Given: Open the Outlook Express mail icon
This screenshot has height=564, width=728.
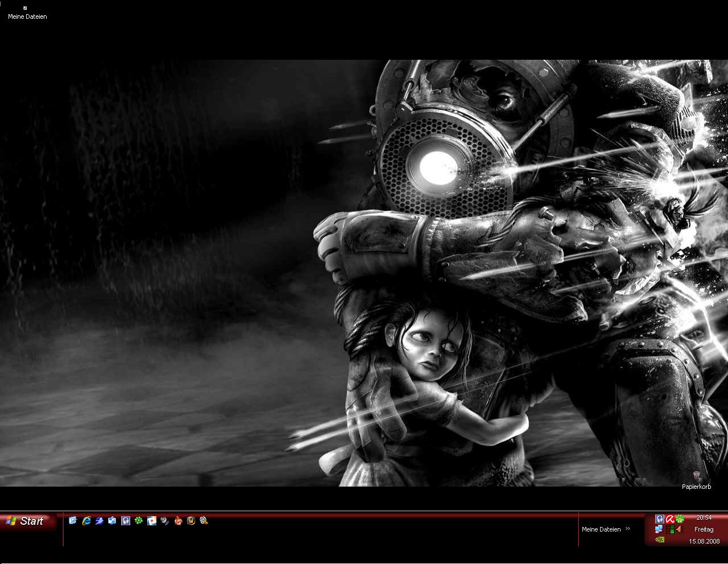Looking at the screenshot, I should tap(112, 520).
